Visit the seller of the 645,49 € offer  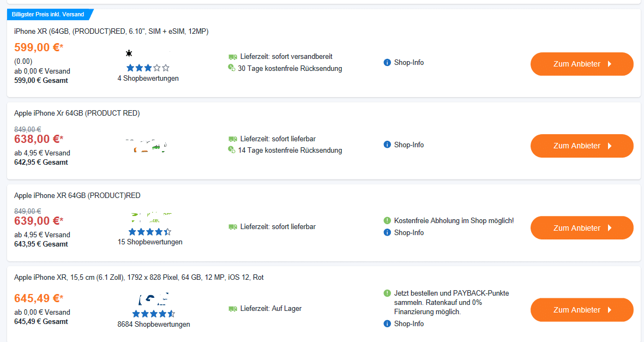coord(582,310)
